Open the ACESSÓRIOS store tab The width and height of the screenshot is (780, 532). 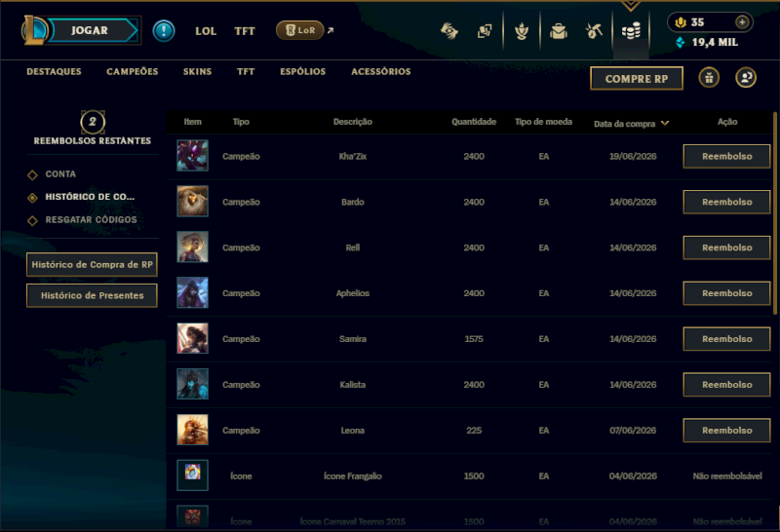point(381,71)
